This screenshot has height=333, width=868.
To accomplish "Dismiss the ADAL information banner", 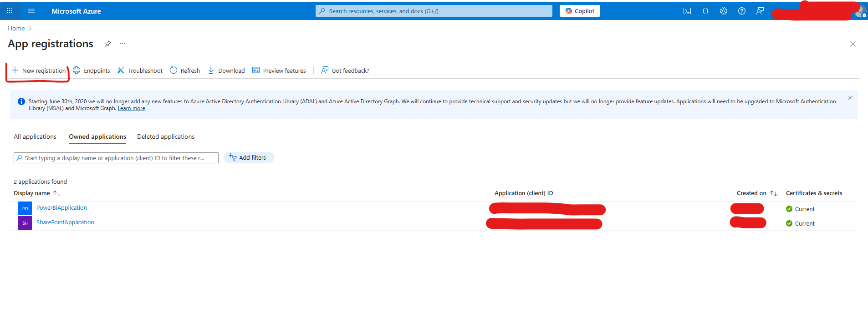I will point(850,98).
